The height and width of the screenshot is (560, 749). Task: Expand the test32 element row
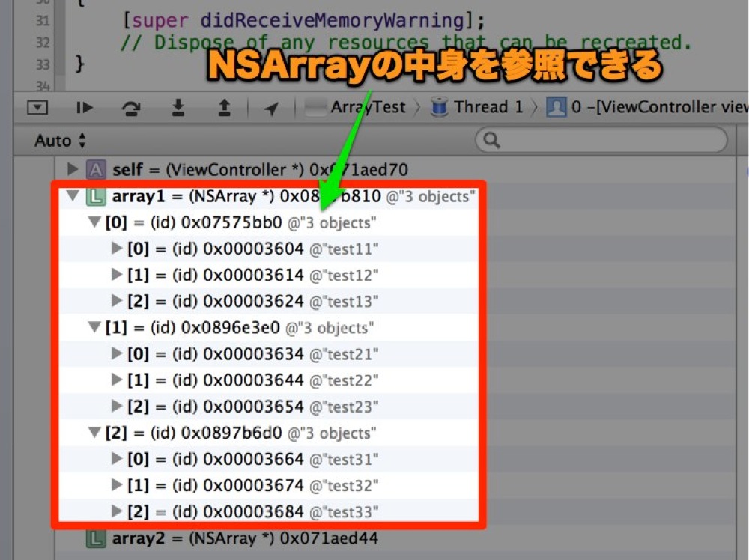point(117,484)
